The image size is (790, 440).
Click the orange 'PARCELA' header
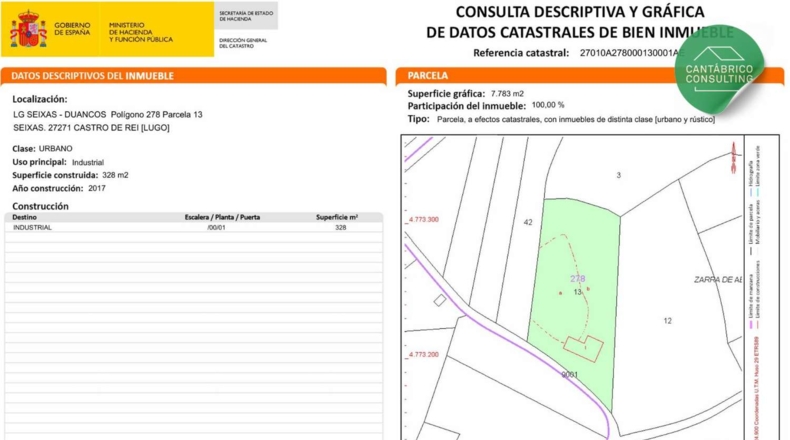pos(427,76)
